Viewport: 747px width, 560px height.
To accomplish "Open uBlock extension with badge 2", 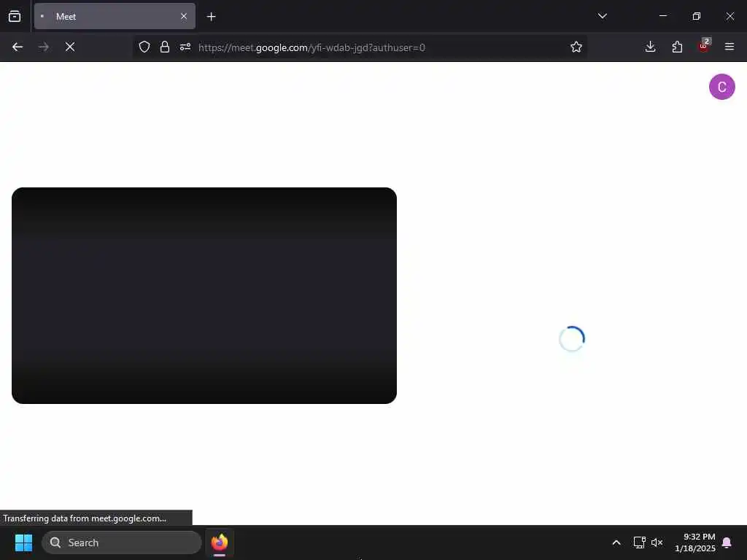I will [704, 46].
